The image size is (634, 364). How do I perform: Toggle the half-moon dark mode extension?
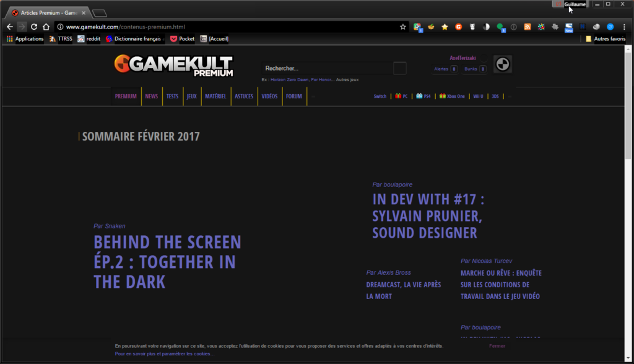[x=486, y=27]
